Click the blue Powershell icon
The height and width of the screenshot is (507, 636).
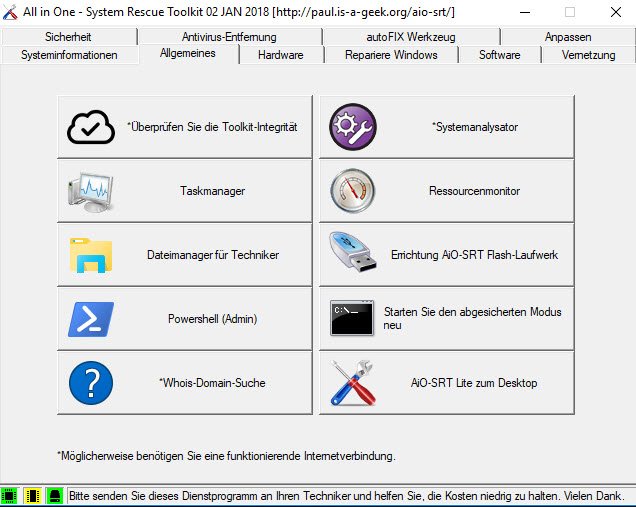91,319
